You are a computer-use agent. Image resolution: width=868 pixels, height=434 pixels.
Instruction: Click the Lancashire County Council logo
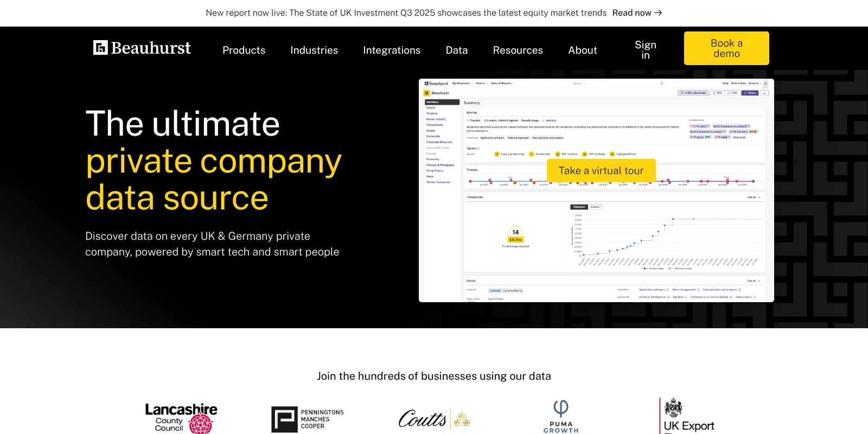tap(181, 418)
